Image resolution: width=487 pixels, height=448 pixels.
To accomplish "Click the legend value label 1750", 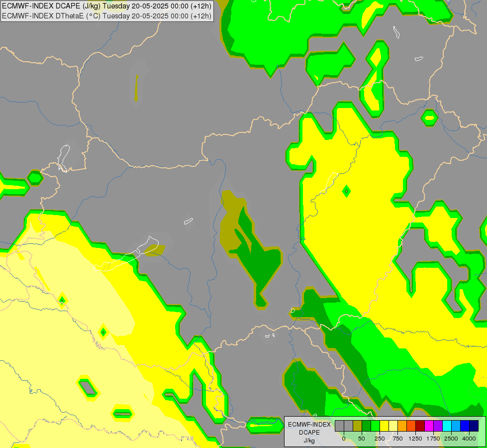I will point(433,439).
